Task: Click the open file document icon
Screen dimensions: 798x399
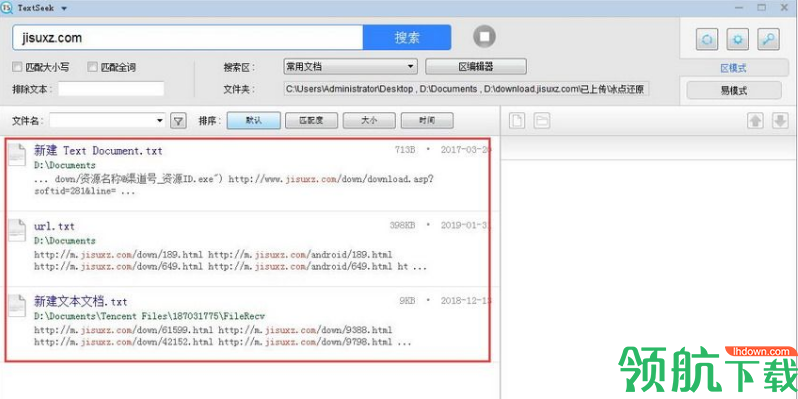Action: coord(517,121)
